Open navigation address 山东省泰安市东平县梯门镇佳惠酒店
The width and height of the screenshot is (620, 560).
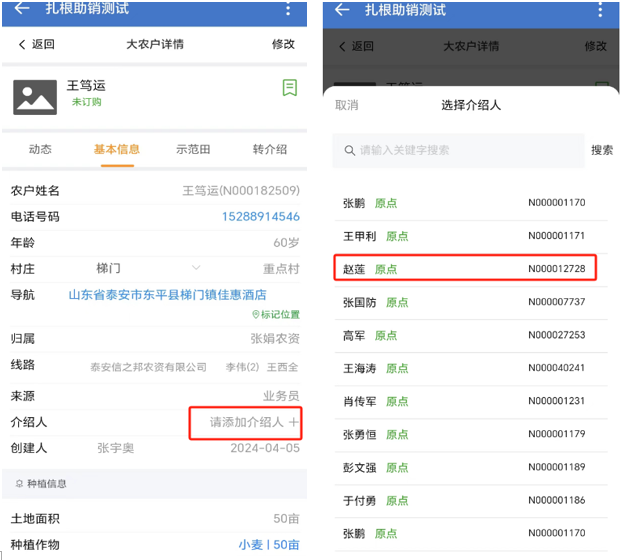click(x=167, y=295)
